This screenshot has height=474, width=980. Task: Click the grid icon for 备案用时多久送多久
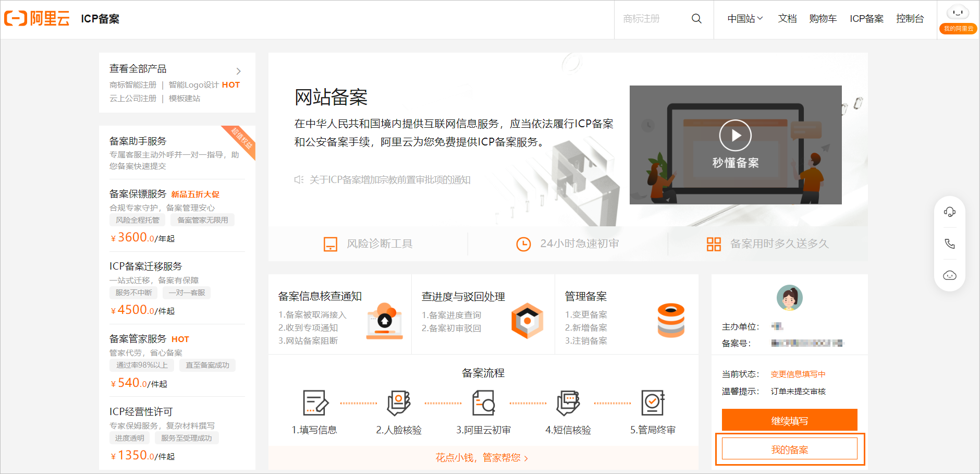tap(714, 243)
